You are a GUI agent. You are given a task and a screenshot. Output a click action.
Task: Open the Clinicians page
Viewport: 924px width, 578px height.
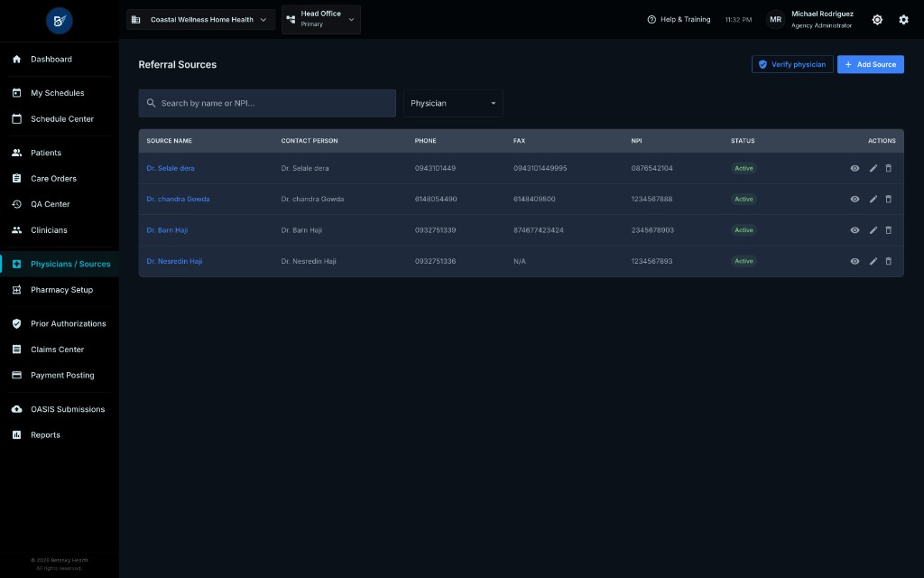(60, 230)
